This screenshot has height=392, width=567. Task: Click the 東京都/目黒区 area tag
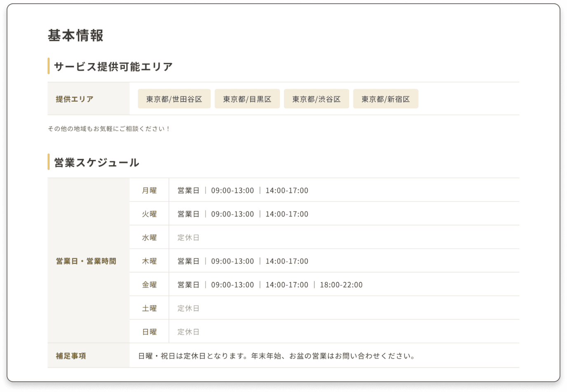click(247, 99)
